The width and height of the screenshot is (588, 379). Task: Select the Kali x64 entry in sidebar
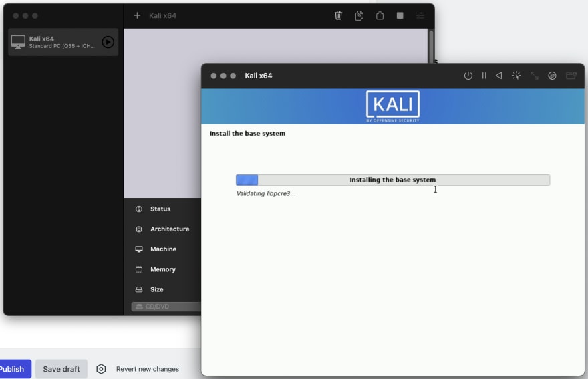pyautogui.click(x=63, y=42)
